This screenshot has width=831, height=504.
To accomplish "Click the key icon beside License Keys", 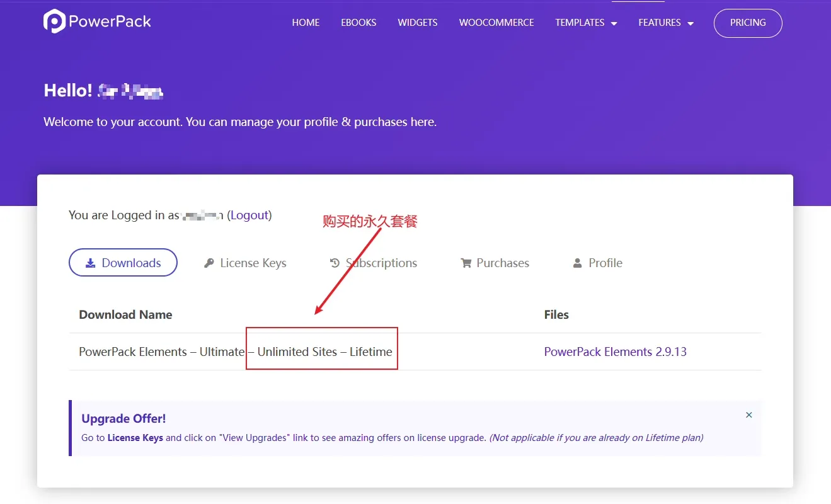I will [x=209, y=263].
